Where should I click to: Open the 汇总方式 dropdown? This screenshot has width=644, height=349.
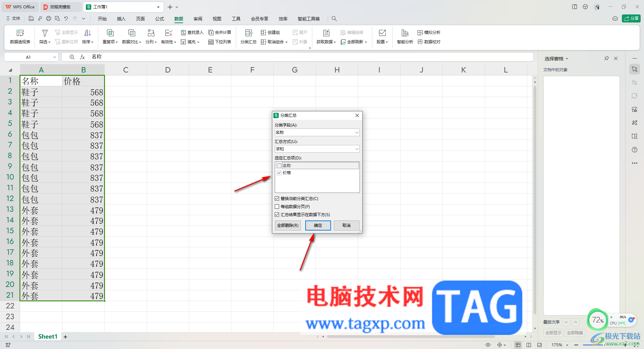click(x=317, y=149)
